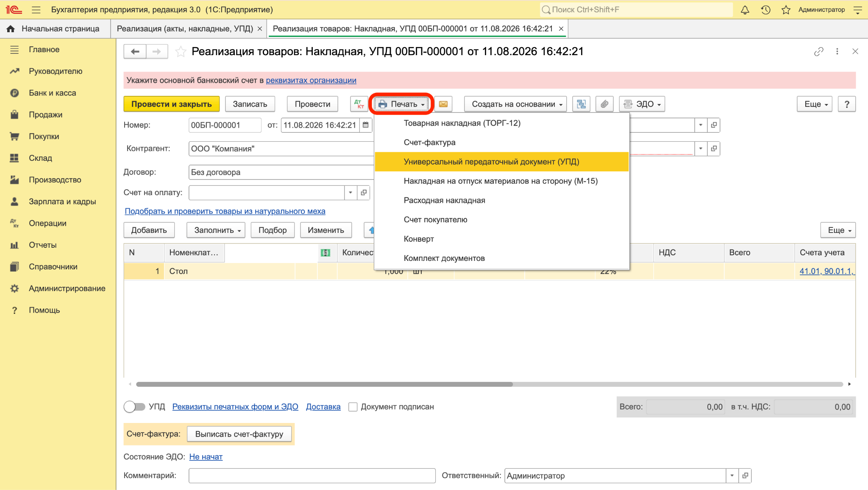868x490 pixels.
Task: Click Провести и закрыть button
Action: point(171,104)
